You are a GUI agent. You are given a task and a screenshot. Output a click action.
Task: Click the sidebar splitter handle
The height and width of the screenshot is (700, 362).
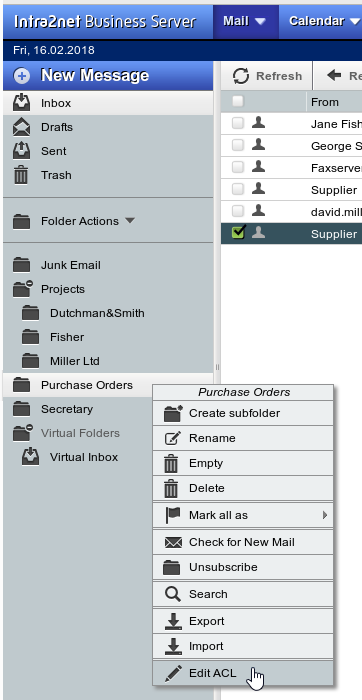[x=217, y=367]
